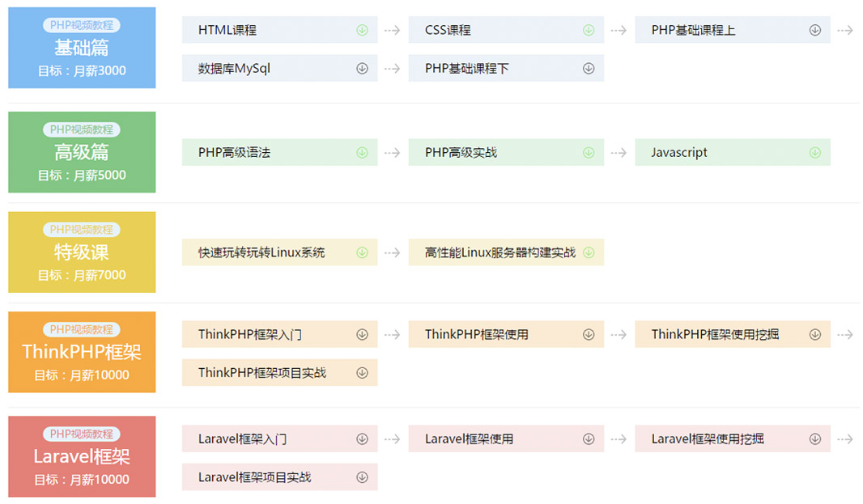Click download icon on Laravel框架项目实战

[362, 477]
